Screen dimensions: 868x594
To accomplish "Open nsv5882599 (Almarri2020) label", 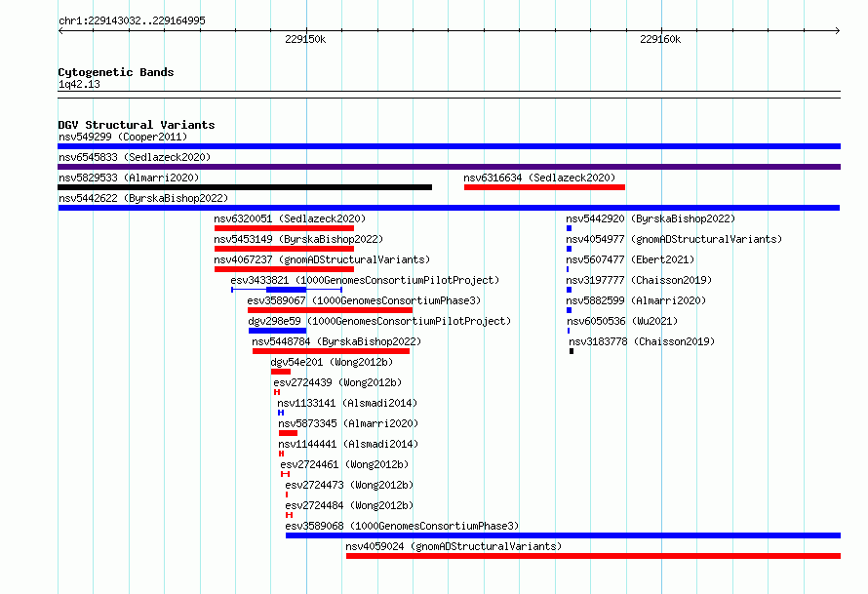I will coord(636,300).
